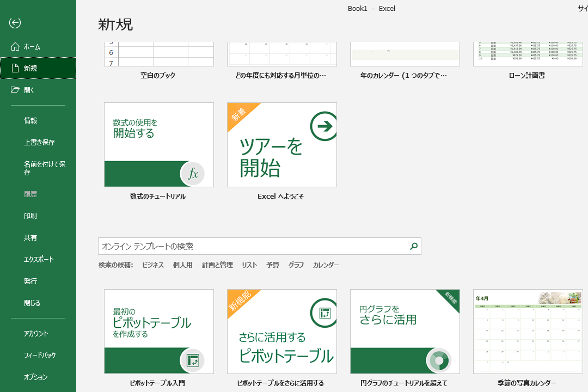
Task: Click 空白のブック label text
Action: click(x=158, y=75)
